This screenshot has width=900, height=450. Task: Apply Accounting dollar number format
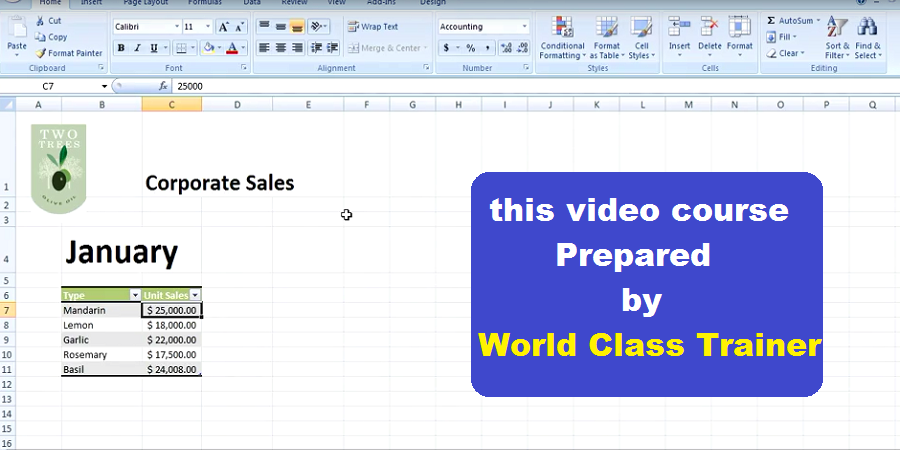pyautogui.click(x=446, y=48)
